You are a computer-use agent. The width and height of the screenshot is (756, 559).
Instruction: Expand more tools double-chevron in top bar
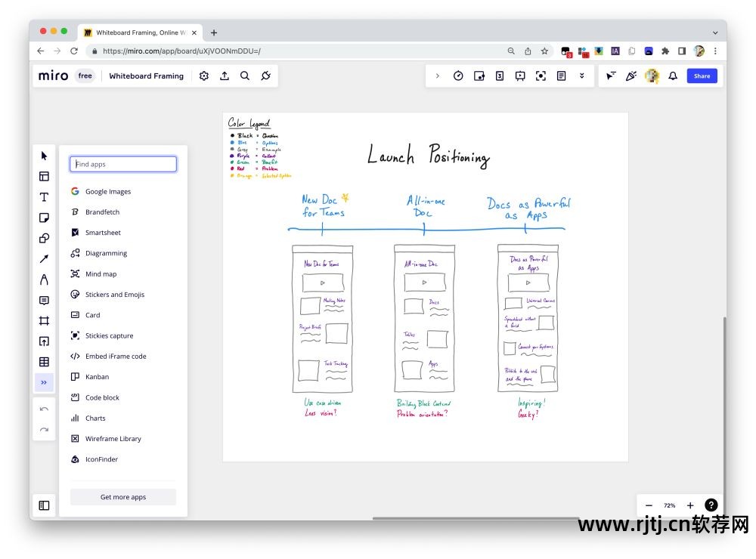[582, 76]
